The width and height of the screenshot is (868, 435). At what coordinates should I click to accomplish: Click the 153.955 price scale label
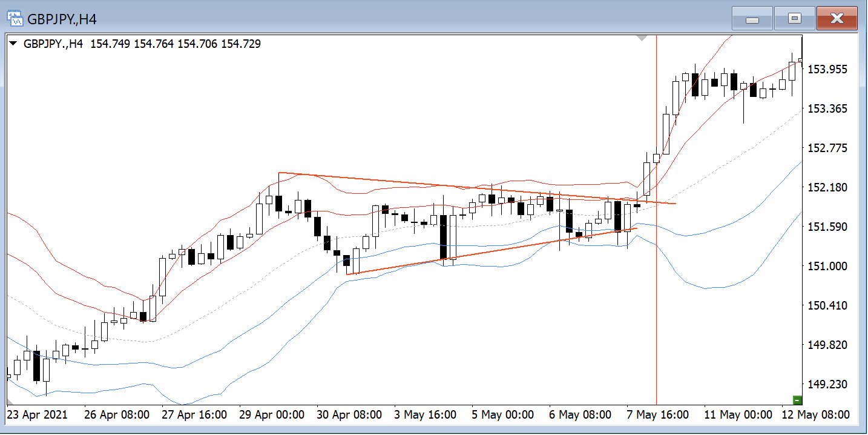coord(827,69)
